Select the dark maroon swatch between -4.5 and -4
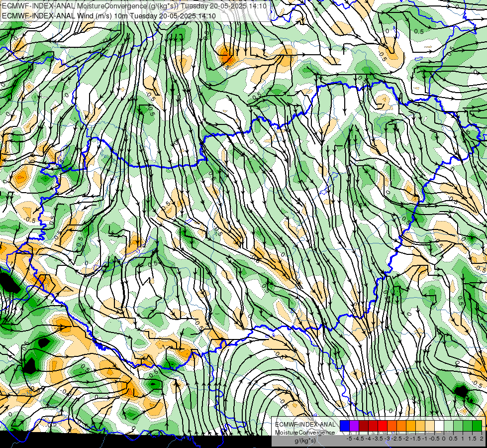This screenshot has width=487, height=448. click(x=364, y=426)
